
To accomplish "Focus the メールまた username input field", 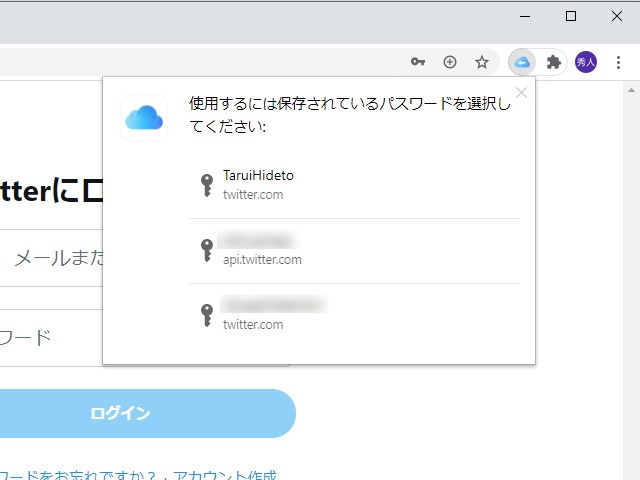I will (51, 258).
